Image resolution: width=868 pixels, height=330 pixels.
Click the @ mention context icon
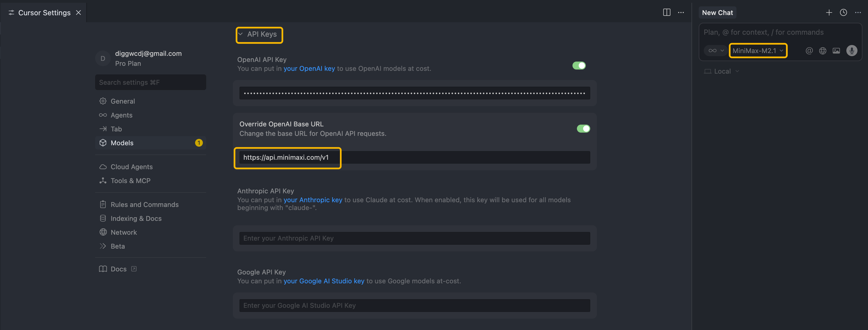tap(809, 51)
